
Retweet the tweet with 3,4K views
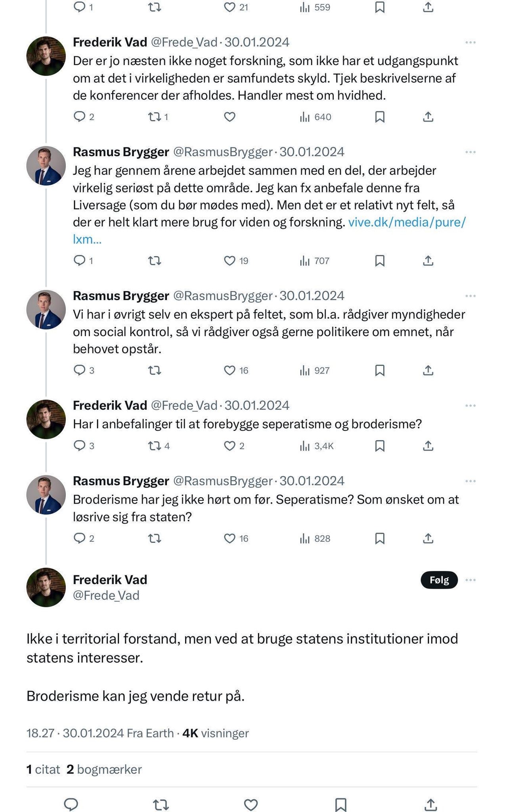(155, 446)
